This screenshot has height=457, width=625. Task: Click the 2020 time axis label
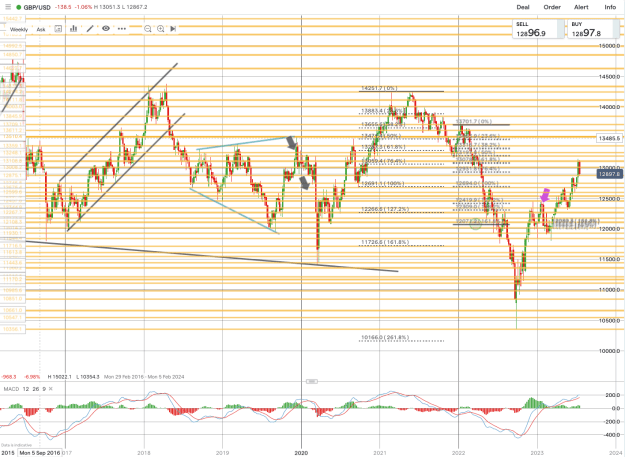click(301, 453)
